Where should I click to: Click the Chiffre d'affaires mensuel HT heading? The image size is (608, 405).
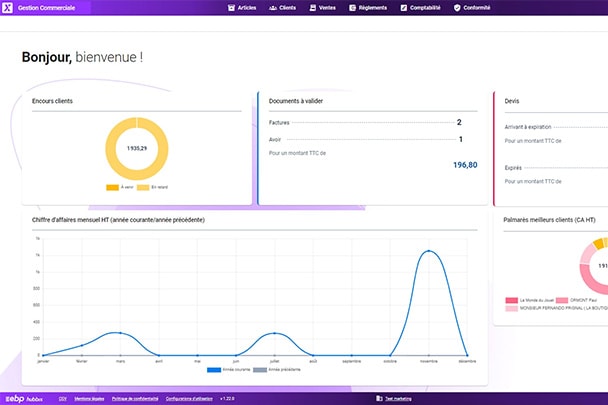(118, 220)
